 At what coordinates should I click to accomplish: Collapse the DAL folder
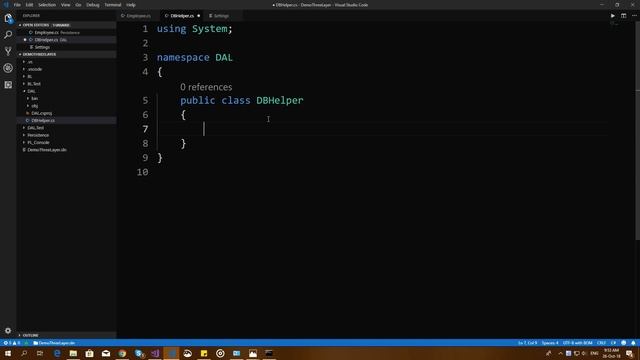(x=31, y=91)
